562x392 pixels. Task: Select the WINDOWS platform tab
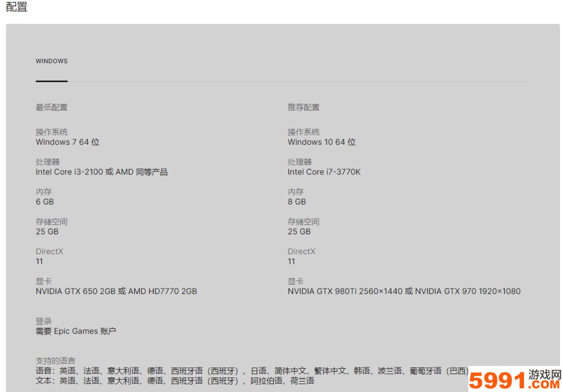[x=52, y=61]
